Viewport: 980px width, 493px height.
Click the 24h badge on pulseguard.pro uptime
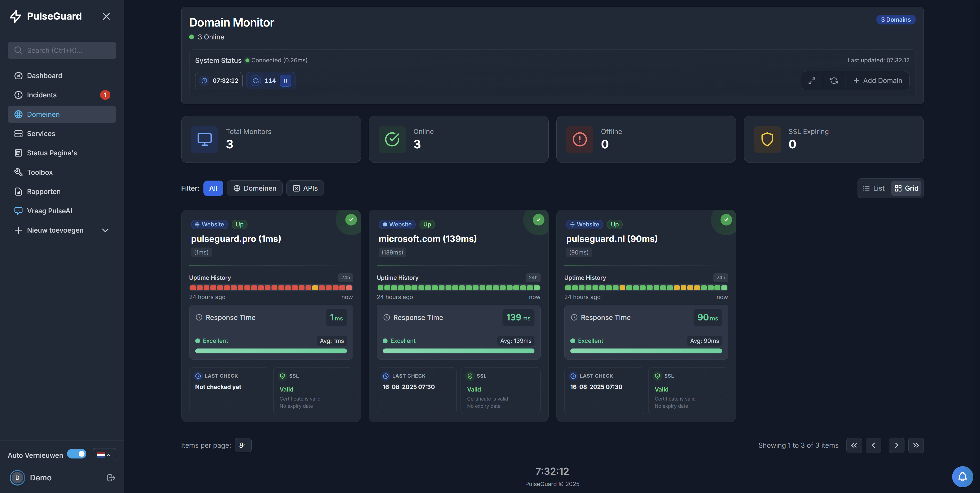click(345, 277)
